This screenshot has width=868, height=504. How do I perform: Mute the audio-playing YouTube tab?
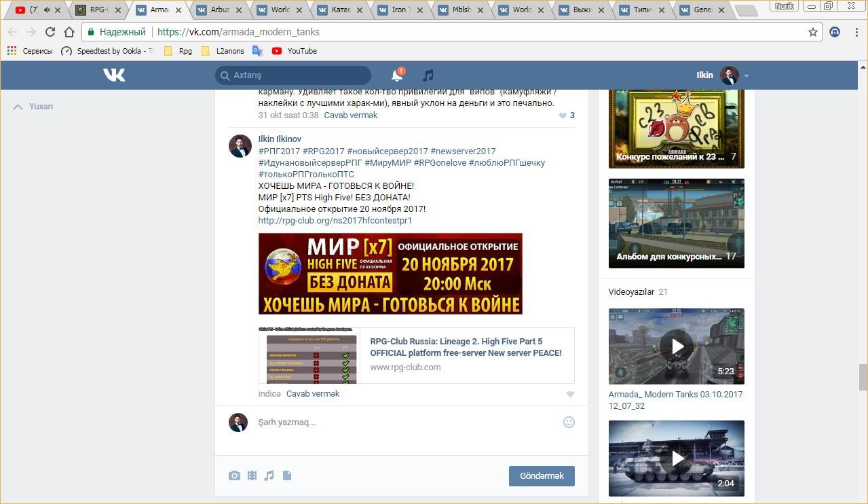[47, 10]
